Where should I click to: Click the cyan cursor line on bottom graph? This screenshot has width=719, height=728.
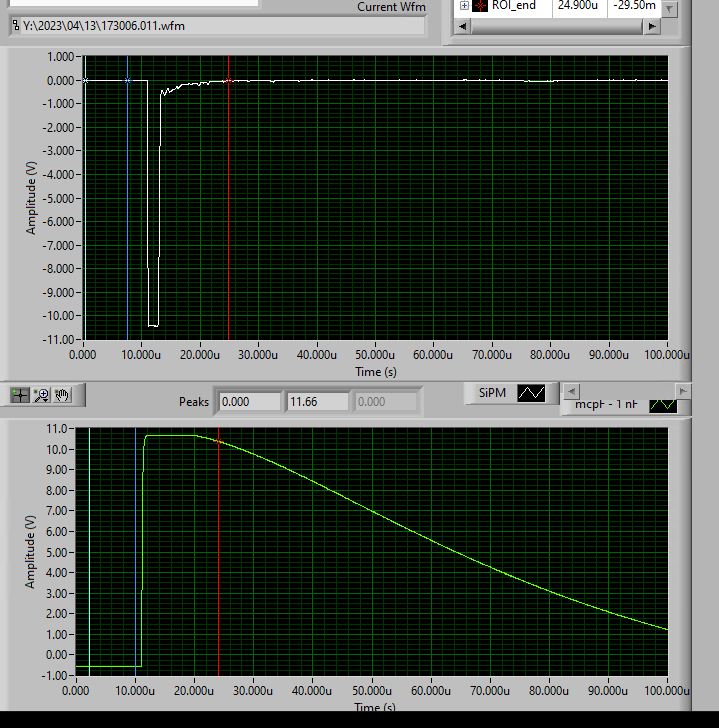click(89, 552)
